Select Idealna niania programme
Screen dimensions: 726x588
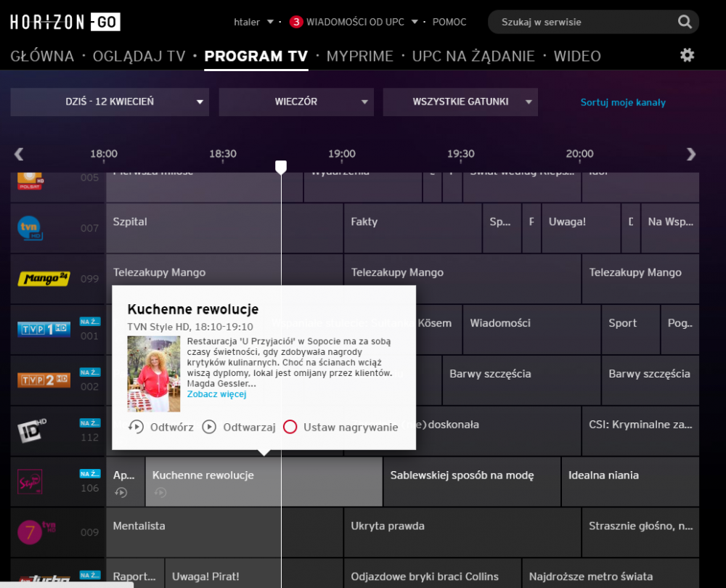[630, 481]
